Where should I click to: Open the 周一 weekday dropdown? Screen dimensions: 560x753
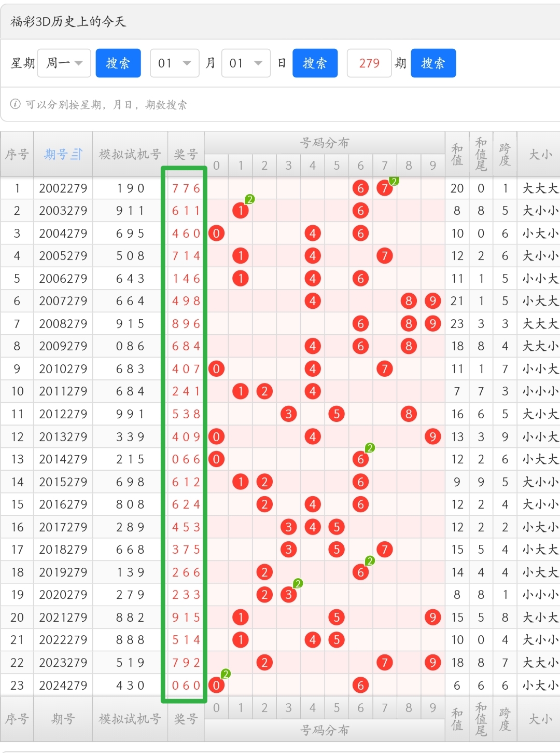(64, 63)
